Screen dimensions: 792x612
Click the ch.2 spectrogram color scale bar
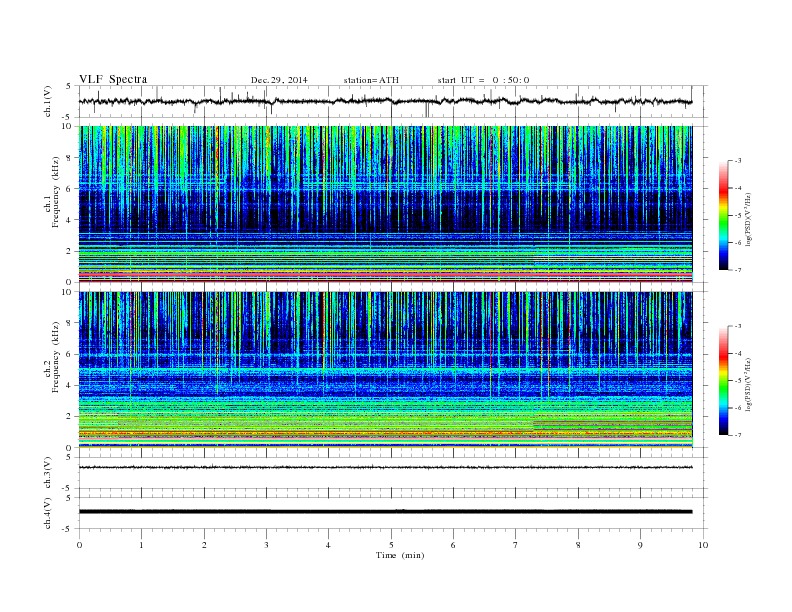[x=723, y=380]
